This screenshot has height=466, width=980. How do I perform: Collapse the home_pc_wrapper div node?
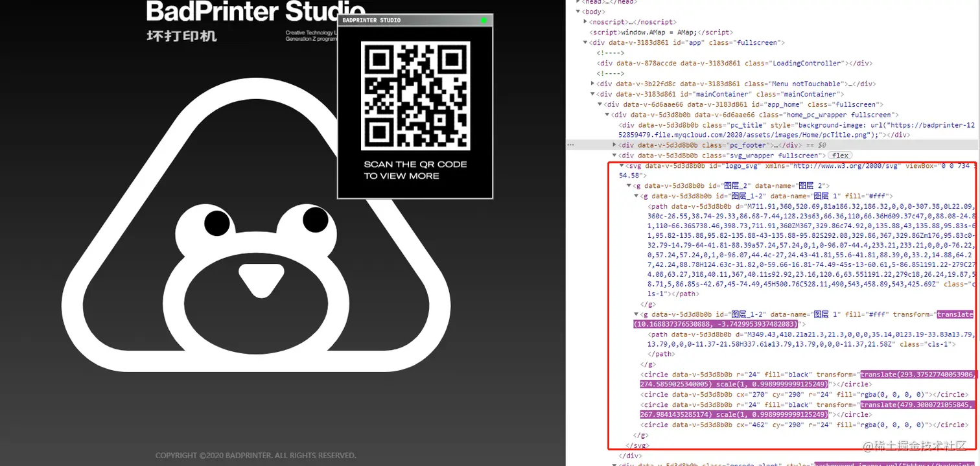point(607,115)
